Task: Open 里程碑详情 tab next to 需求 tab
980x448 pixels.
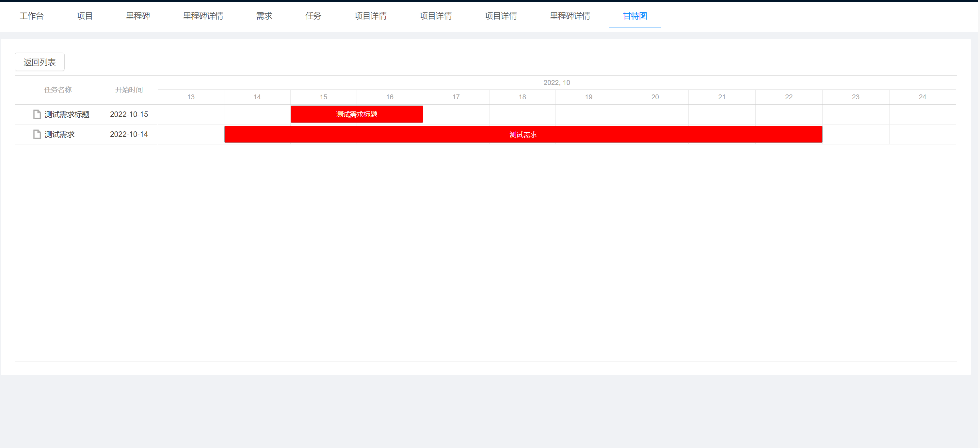Action: coord(203,16)
